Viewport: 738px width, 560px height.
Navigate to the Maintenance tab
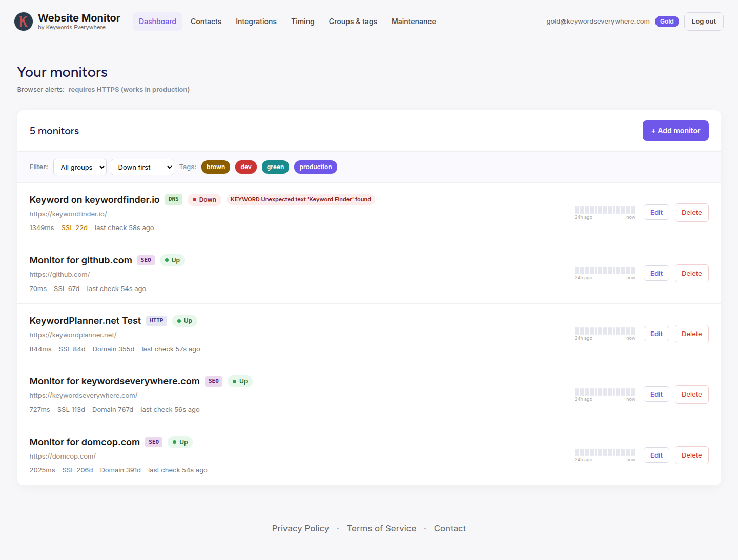point(414,22)
